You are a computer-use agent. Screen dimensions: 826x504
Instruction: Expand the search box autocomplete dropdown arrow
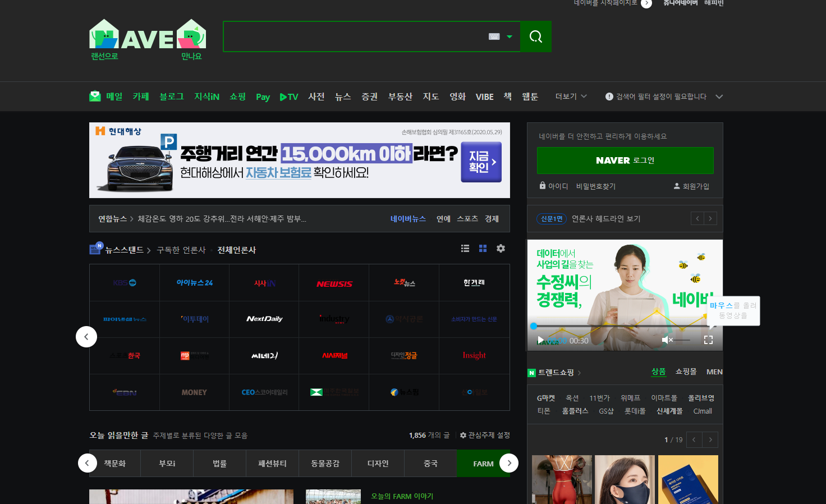point(510,37)
